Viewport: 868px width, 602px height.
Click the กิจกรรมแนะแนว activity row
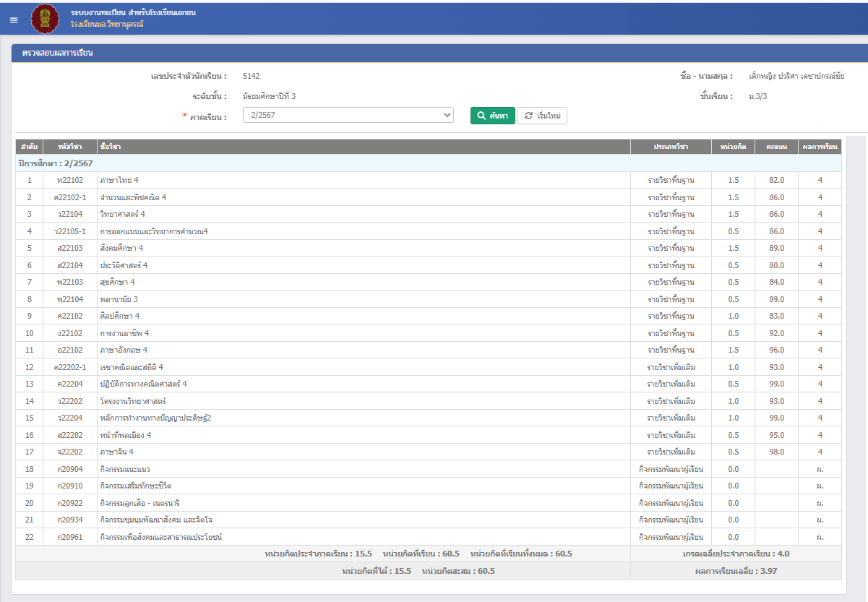(x=125, y=469)
